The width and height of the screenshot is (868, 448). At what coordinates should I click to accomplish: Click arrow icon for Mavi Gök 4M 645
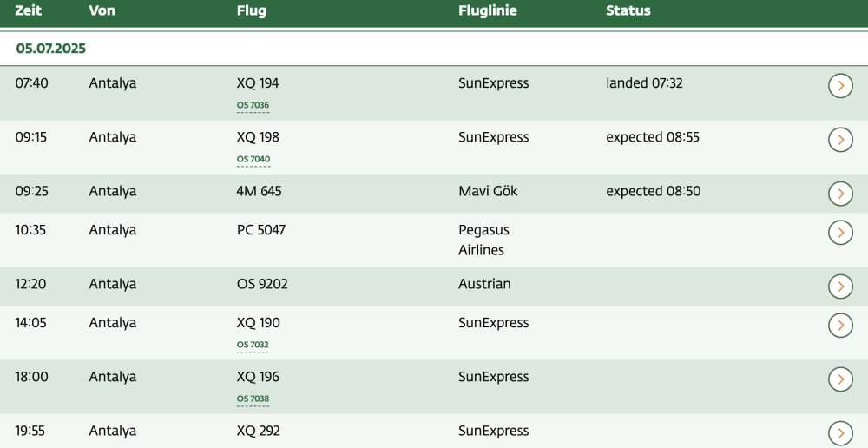coord(840,193)
